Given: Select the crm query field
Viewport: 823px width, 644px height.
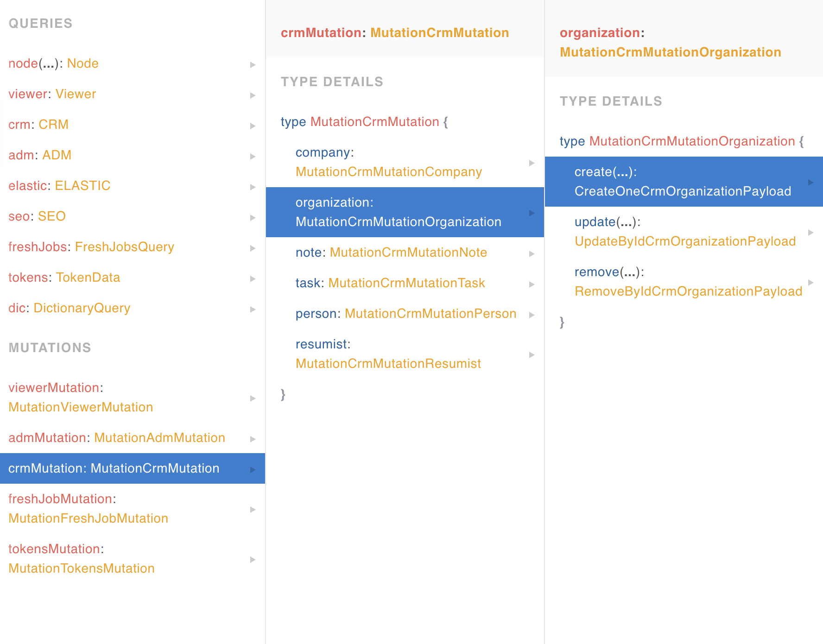Looking at the screenshot, I should tap(19, 125).
